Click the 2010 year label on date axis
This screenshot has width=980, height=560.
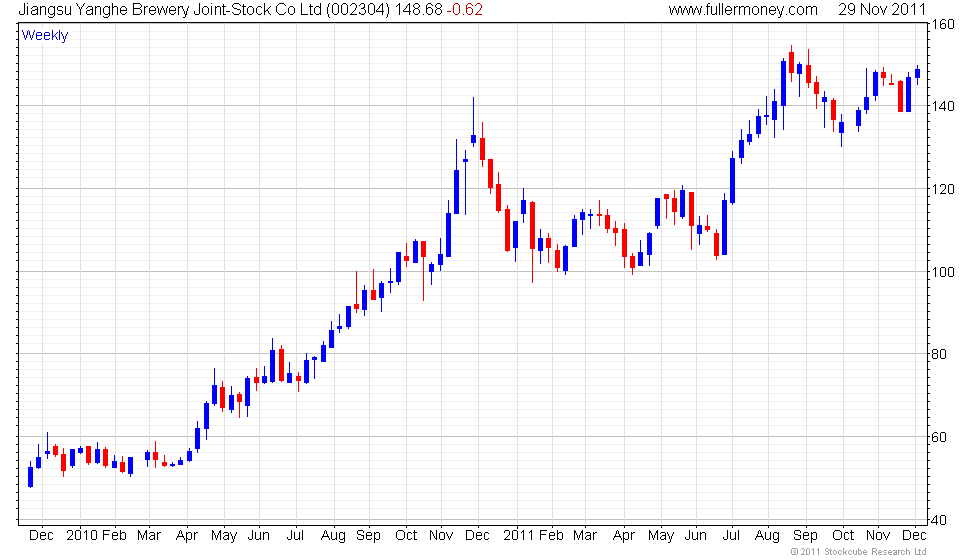coord(82,536)
